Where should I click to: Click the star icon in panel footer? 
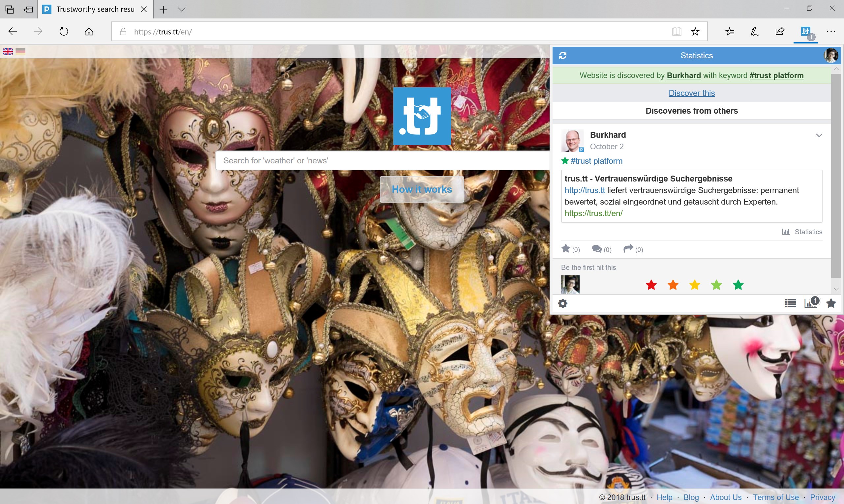click(831, 303)
